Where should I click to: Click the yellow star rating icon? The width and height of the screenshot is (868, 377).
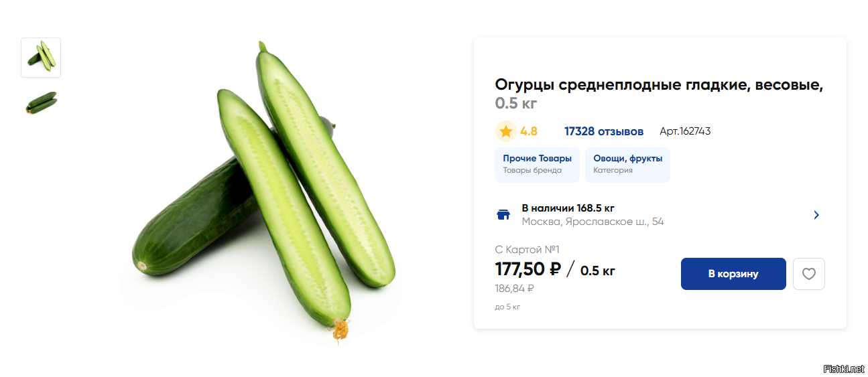505,131
